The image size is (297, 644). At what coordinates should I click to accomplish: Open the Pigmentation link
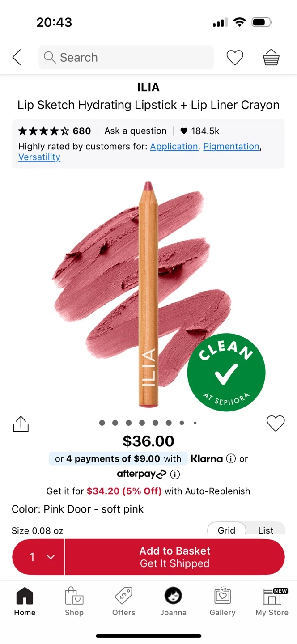click(x=231, y=147)
